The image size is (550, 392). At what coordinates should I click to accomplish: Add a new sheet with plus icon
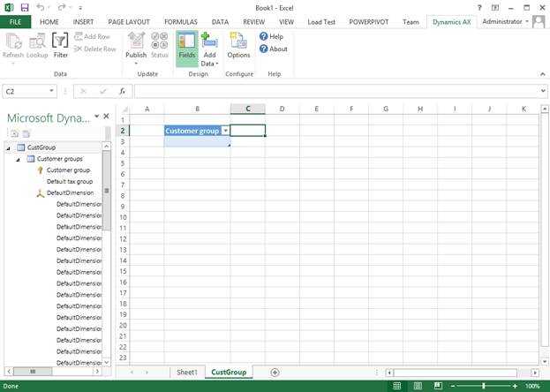click(x=275, y=373)
